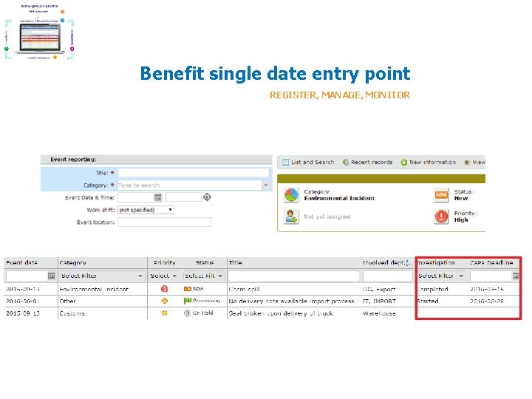
Task: Click New status icon in Chem spill row
Action: click(187, 289)
